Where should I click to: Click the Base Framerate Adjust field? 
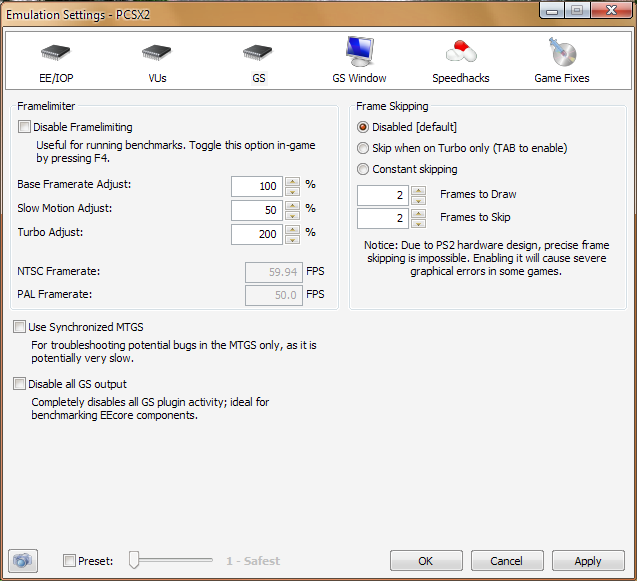click(257, 186)
